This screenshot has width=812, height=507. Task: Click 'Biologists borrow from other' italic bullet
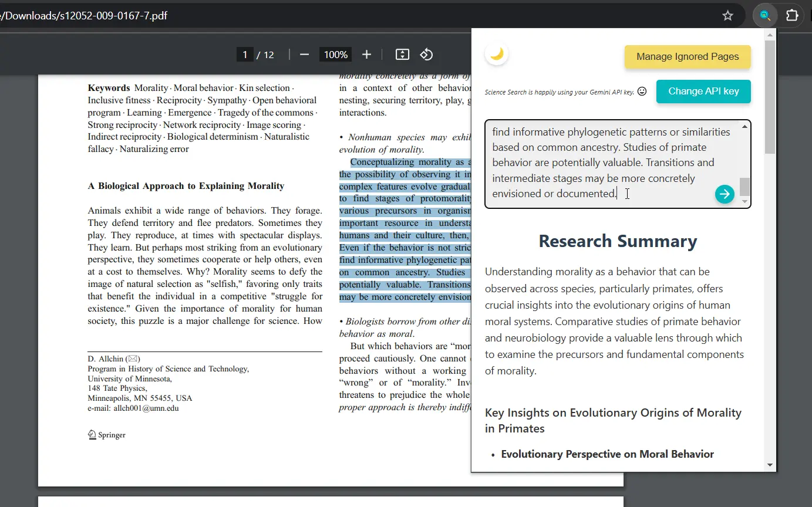[x=405, y=322]
